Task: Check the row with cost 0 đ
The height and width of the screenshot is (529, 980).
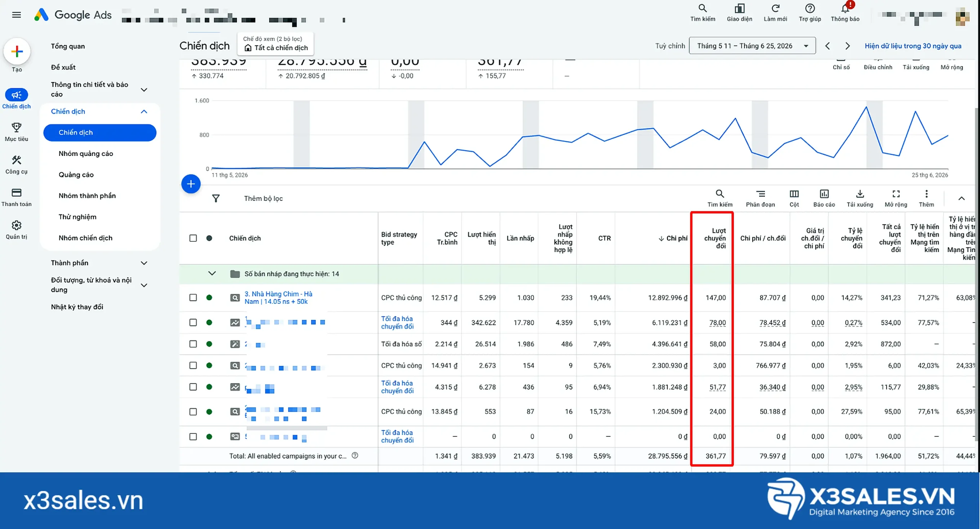Action: click(193, 436)
